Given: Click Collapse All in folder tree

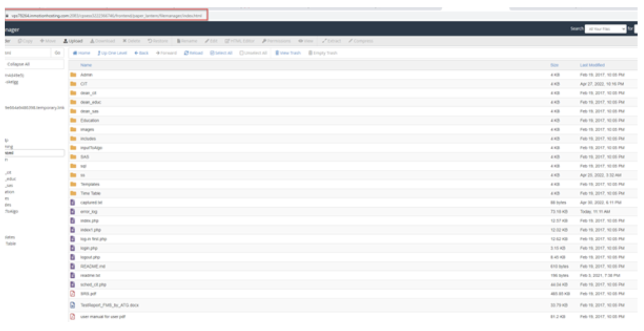Looking at the screenshot, I should point(19,64).
